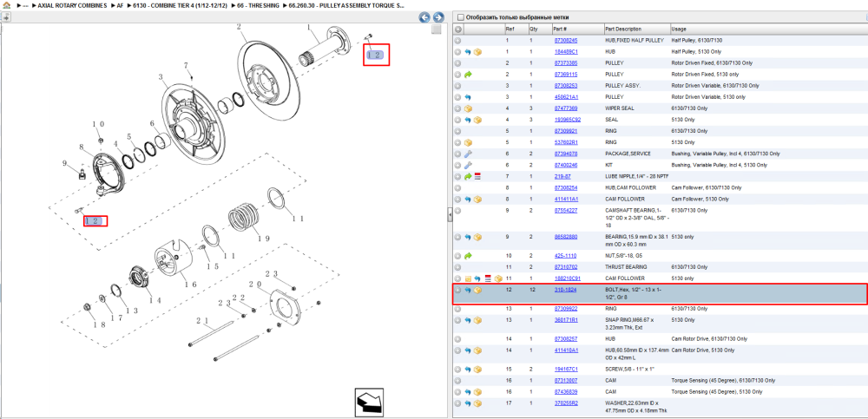Navigate to the AF breadcrumb

(x=120, y=4)
